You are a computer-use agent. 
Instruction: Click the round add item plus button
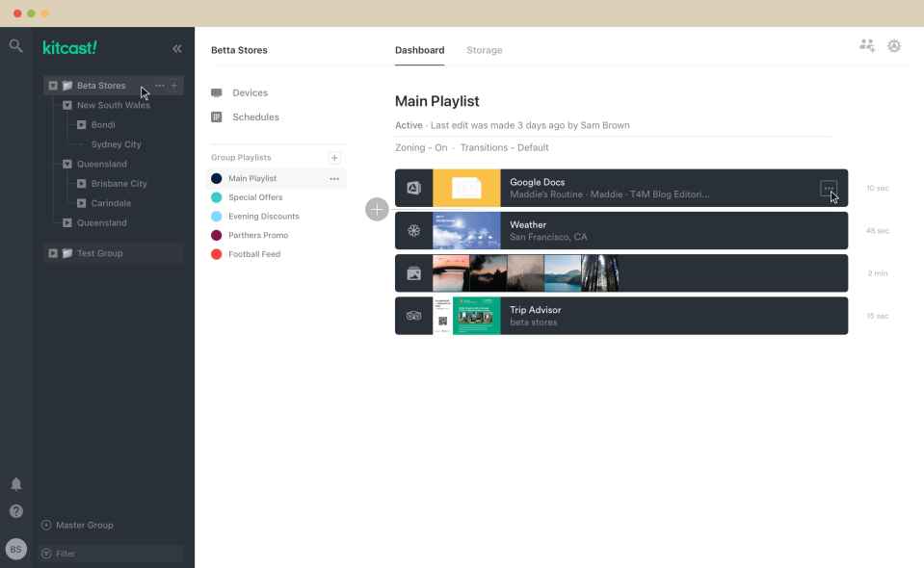pyautogui.click(x=377, y=210)
